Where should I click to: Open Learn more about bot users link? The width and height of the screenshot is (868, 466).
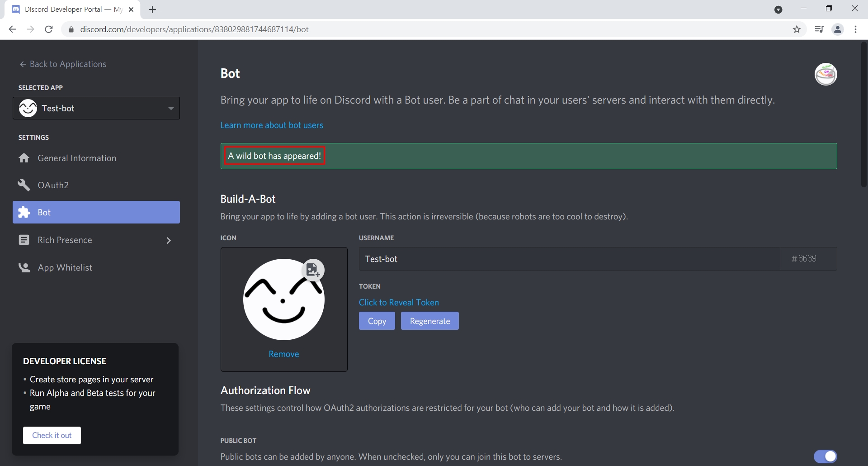272,125
